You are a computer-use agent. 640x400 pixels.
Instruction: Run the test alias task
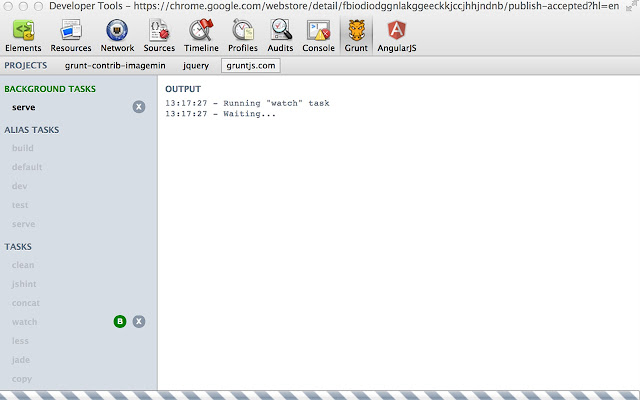coord(20,205)
